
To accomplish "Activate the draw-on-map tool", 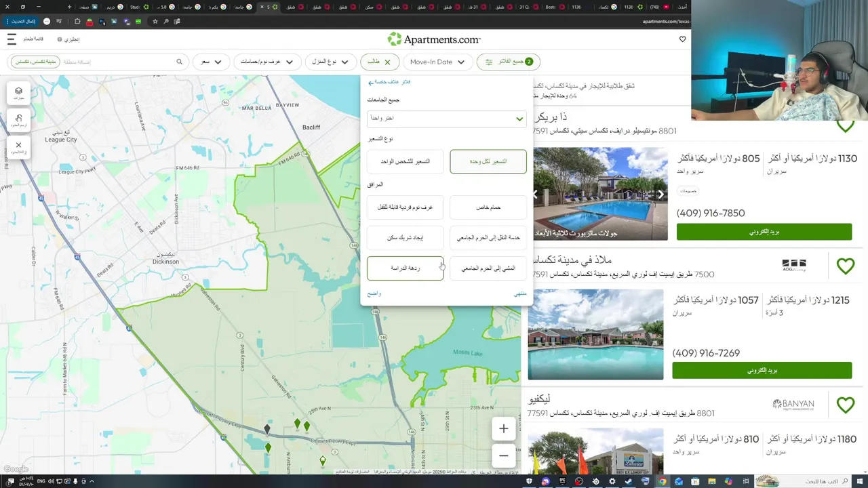I will point(18,120).
